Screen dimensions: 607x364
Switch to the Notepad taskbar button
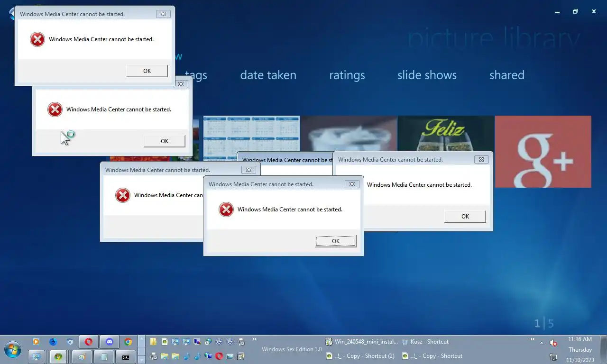(x=104, y=356)
